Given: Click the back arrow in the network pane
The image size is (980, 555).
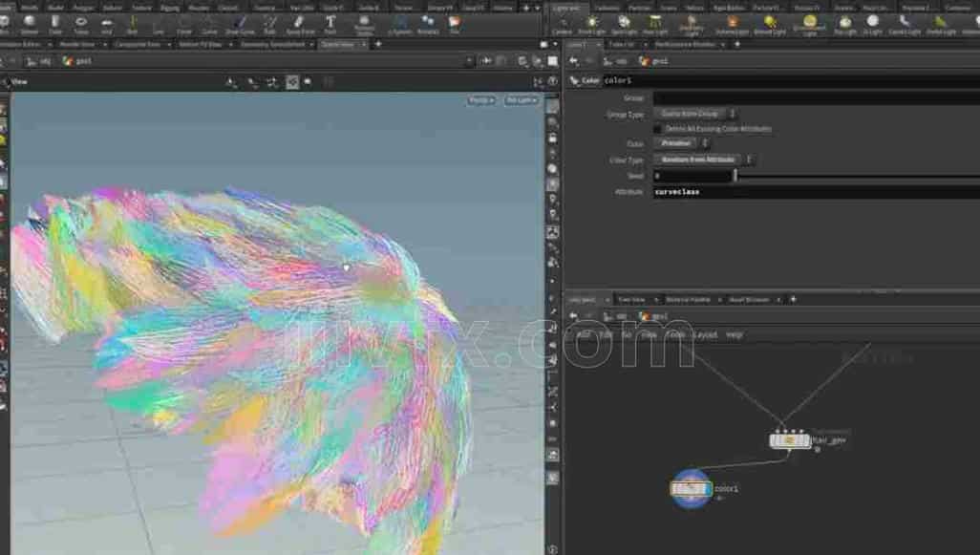Looking at the screenshot, I should click(x=573, y=316).
